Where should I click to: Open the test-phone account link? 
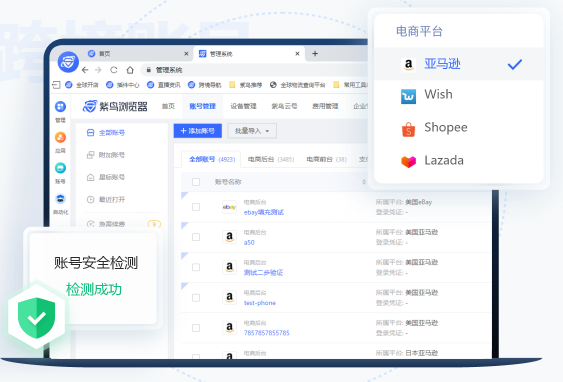[x=260, y=303]
